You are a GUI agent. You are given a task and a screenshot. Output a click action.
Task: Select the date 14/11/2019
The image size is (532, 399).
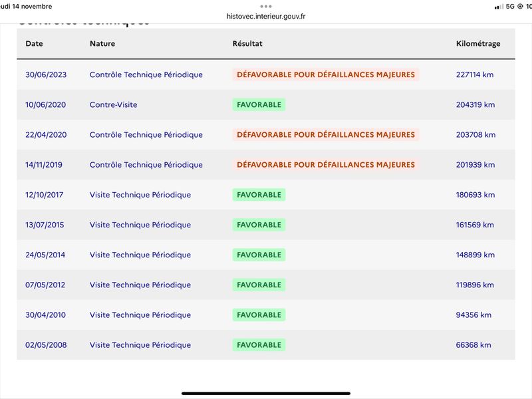coord(44,164)
